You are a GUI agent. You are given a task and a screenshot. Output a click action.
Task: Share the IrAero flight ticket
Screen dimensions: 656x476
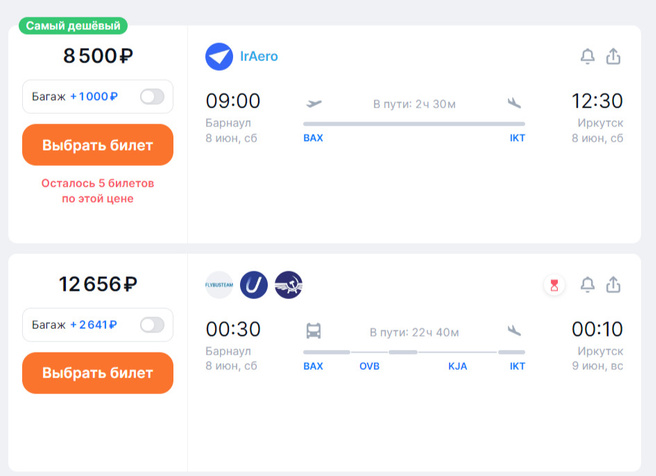coord(613,57)
